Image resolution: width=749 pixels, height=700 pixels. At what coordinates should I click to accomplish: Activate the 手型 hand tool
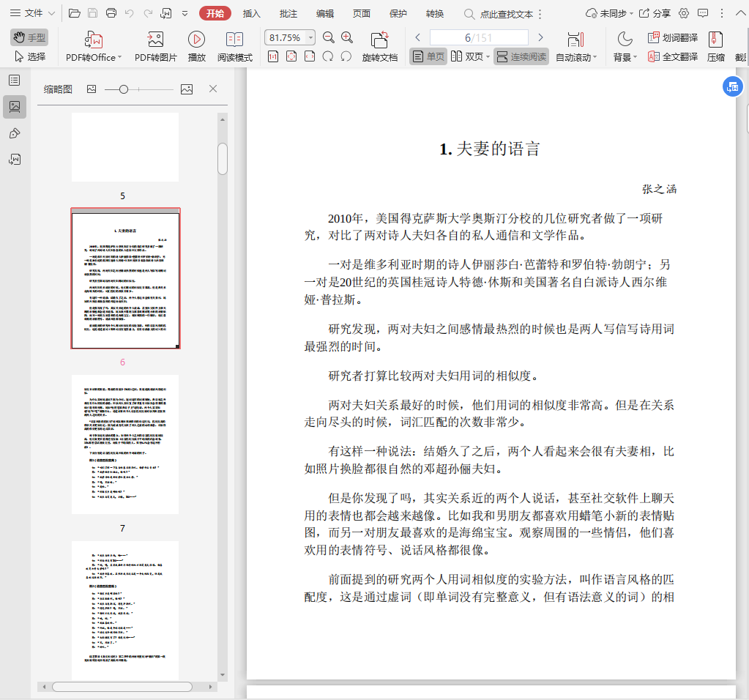tap(29, 37)
